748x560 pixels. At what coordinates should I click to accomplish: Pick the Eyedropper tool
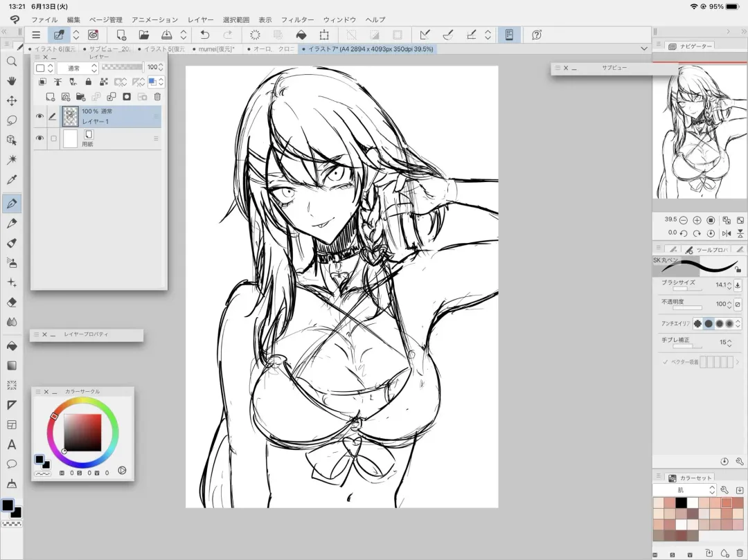click(12, 180)
